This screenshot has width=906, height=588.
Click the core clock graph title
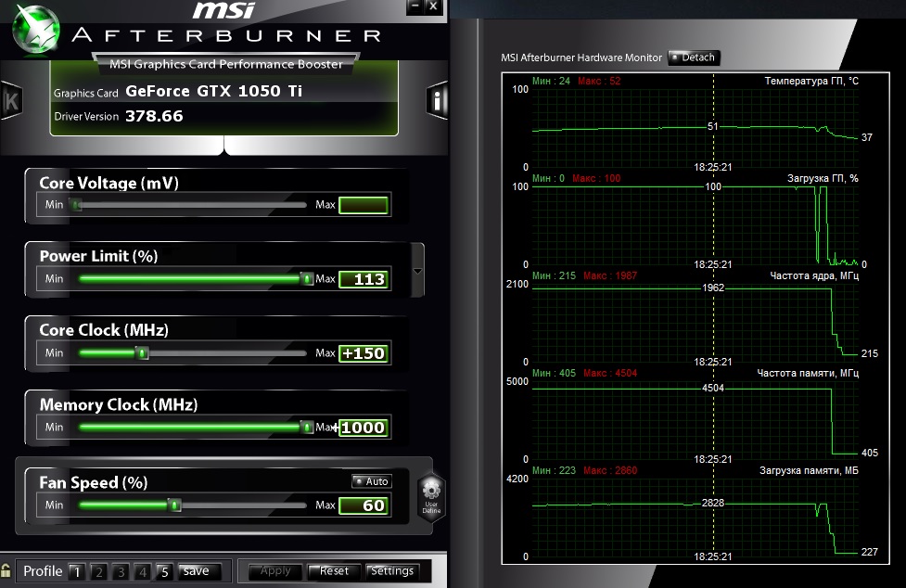(814, 275)
